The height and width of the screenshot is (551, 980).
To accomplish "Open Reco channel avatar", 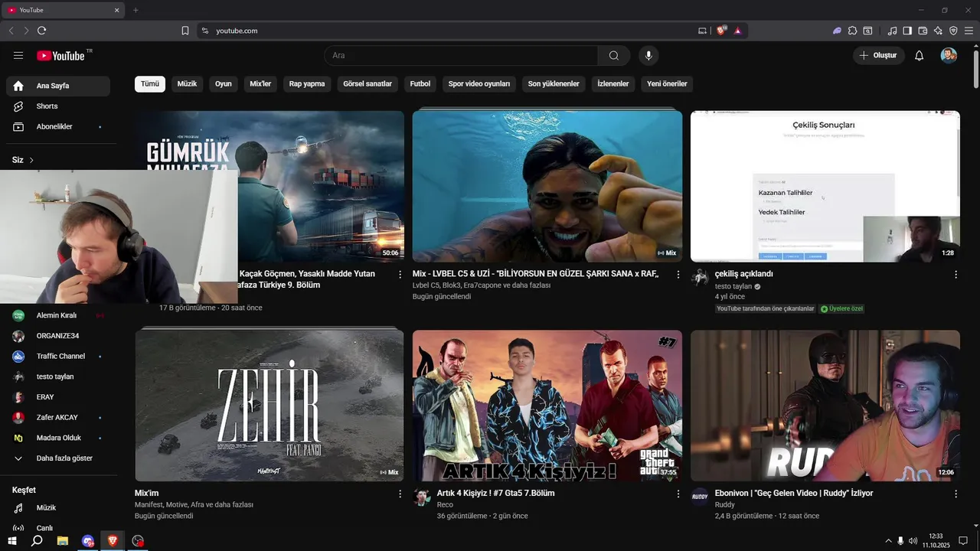I will [422, 497].
